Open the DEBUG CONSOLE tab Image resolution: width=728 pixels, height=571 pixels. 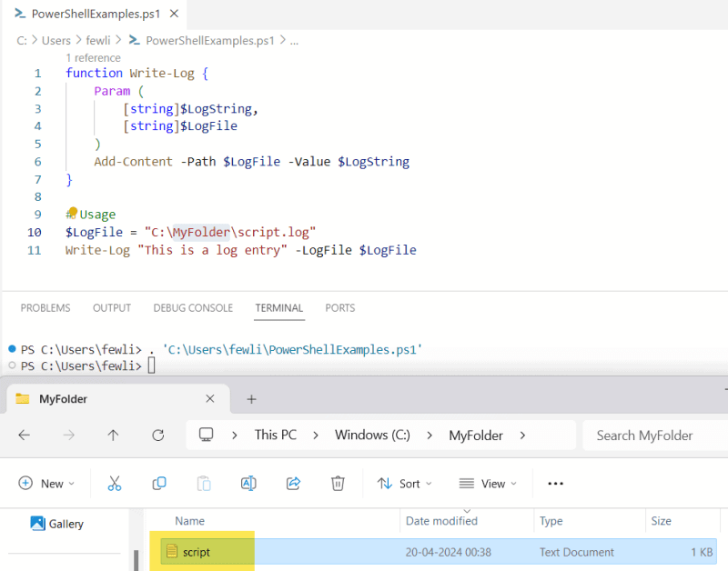click(192, 307)
